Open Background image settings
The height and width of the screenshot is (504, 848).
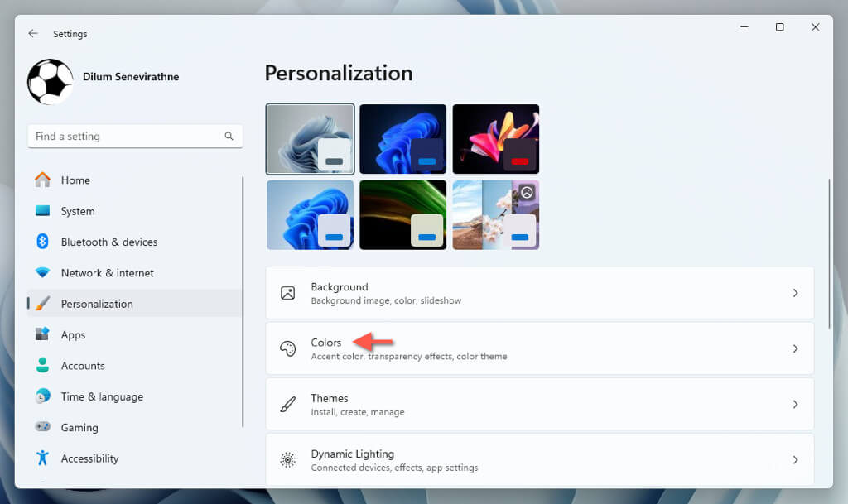540,293
